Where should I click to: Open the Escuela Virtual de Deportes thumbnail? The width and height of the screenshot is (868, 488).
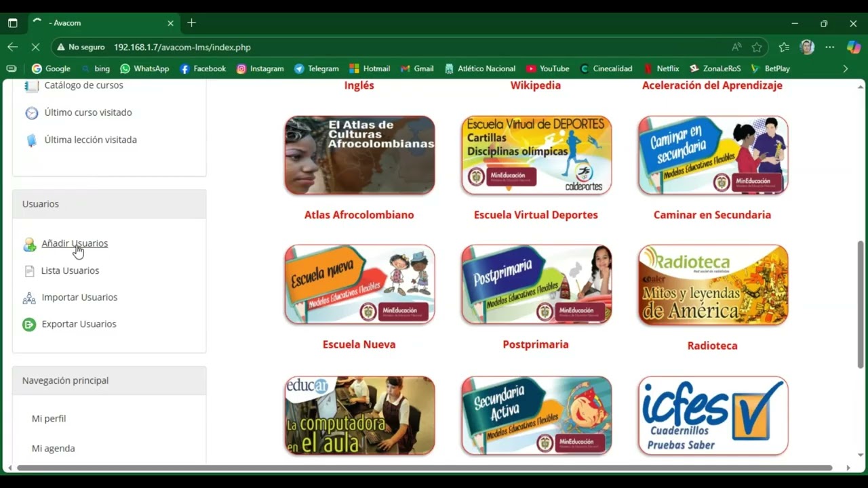tap(536, 155)
